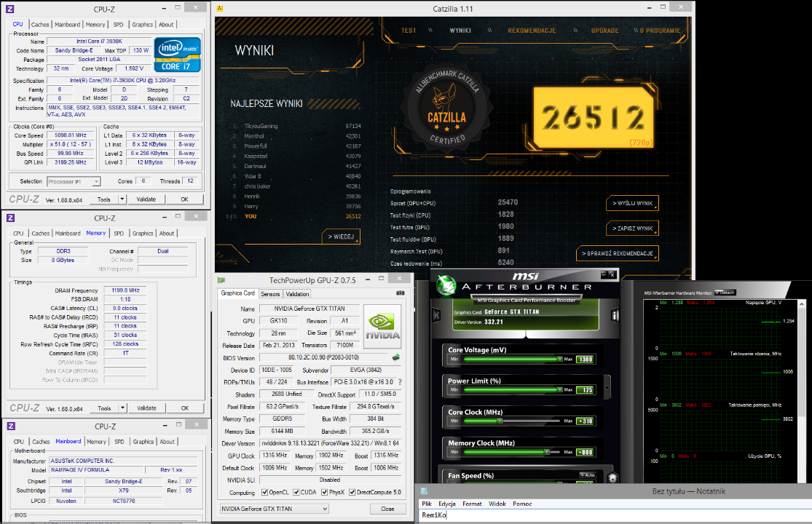Click the Close button in GPU-Z

tap(387, 509)
